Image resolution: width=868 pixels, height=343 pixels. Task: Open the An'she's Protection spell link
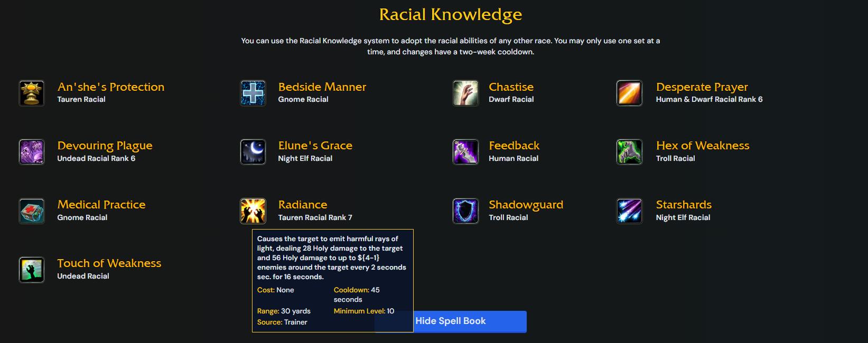click(x=111, y=87)
